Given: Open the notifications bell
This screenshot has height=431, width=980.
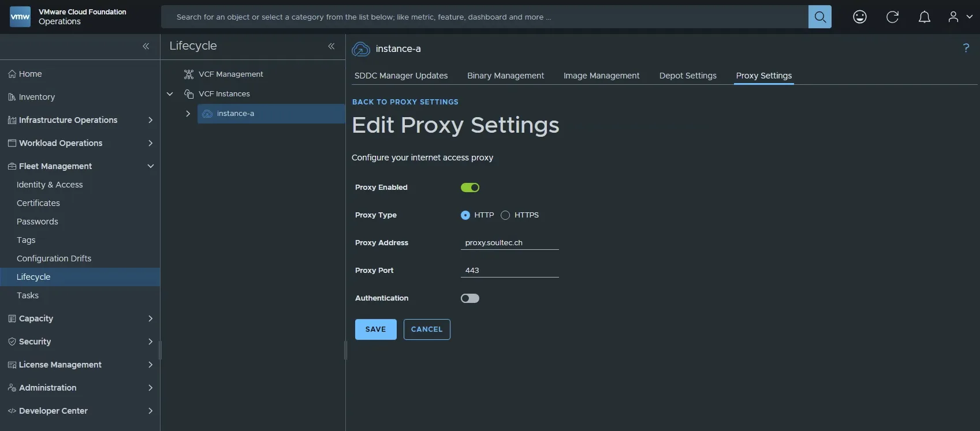Looking at the screenshot, I should [x=925, y=17].
